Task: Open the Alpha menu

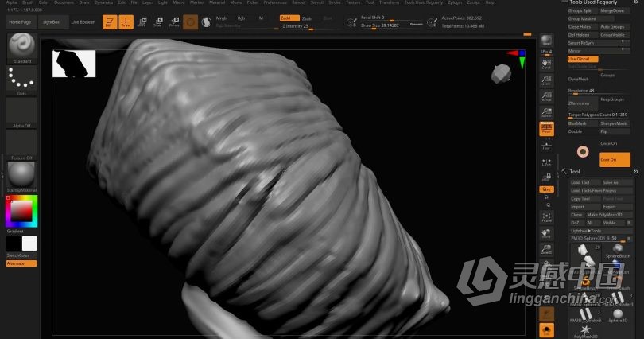Action: pyautogui.click(x=12, y=2)
